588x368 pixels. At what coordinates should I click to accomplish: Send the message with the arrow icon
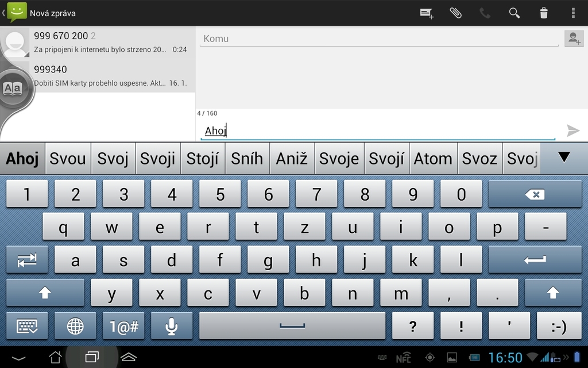(x=572, y=131)
